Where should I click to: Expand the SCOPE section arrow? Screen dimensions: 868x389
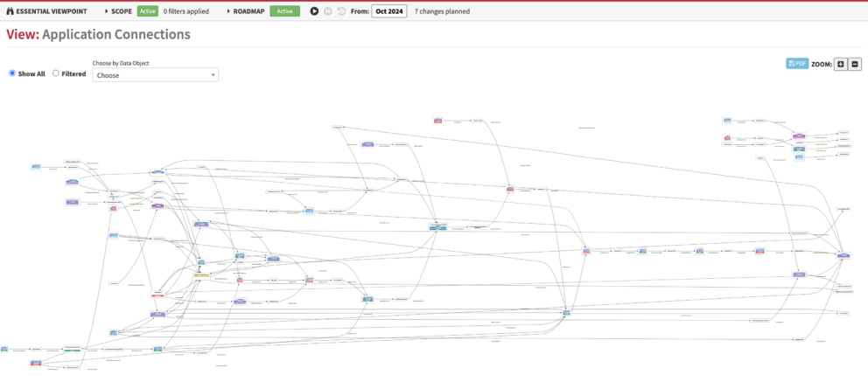106,11
